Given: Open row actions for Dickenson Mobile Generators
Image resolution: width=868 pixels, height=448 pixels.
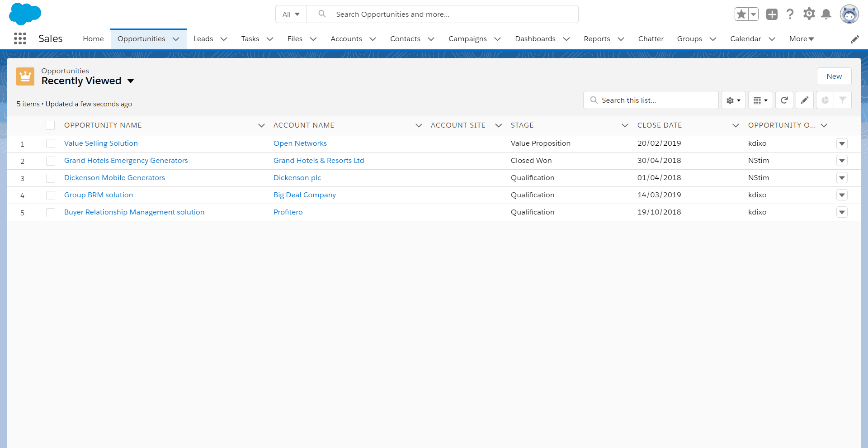Looking at the screenshot, I should 842,178.
